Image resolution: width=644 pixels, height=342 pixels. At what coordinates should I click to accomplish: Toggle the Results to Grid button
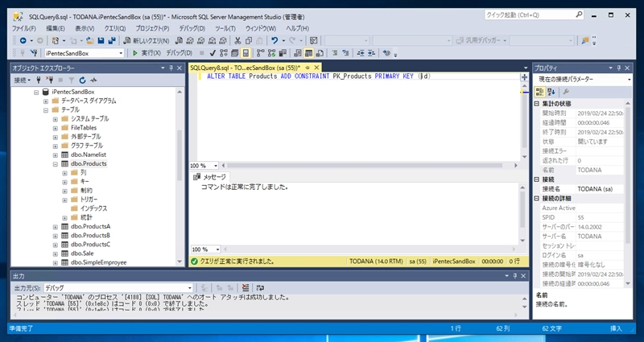tap(309, 53)
